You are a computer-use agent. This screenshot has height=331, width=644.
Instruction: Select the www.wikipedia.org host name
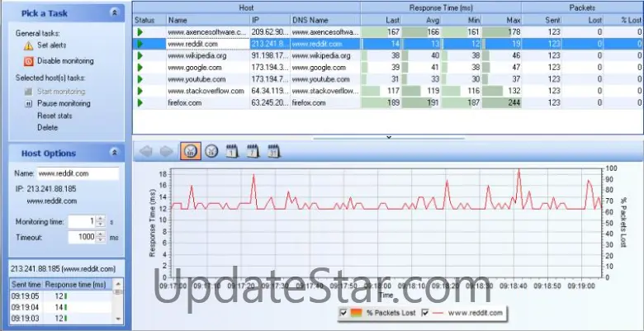pyautogui.click(x=197, y=55)
